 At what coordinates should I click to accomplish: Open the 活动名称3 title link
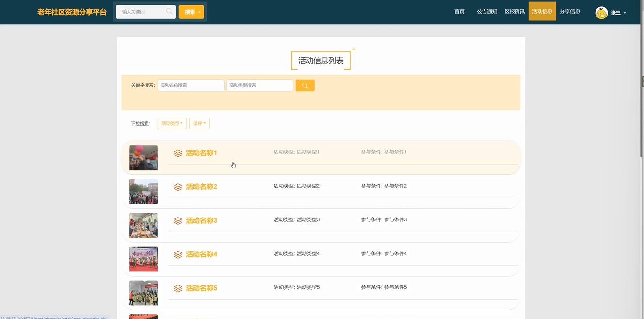tap(201, 220)
